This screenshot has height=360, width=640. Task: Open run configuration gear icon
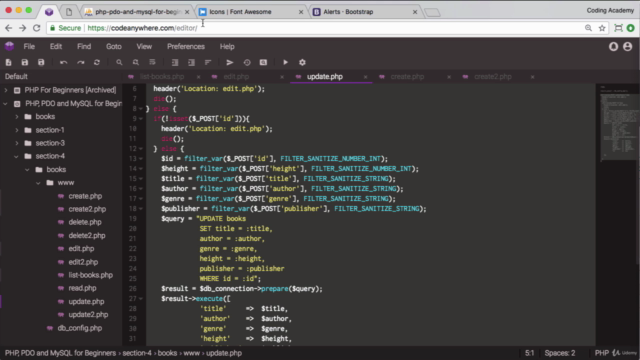click(302, 62)
